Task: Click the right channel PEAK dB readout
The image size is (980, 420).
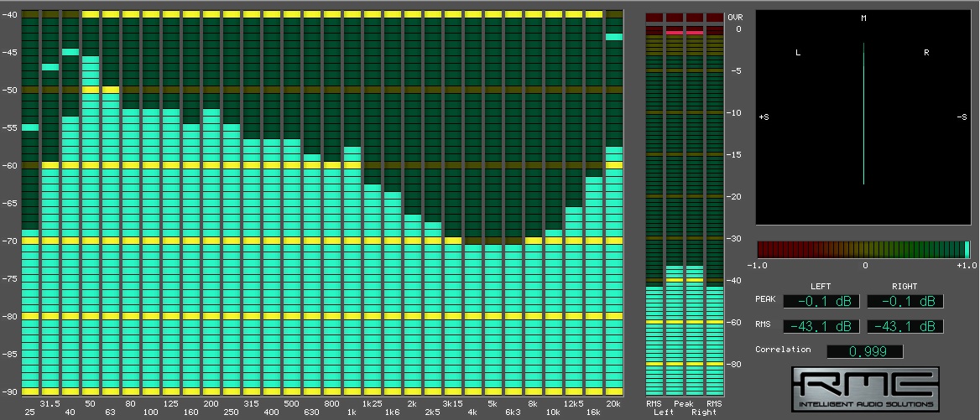Action: tap(904, 301)
